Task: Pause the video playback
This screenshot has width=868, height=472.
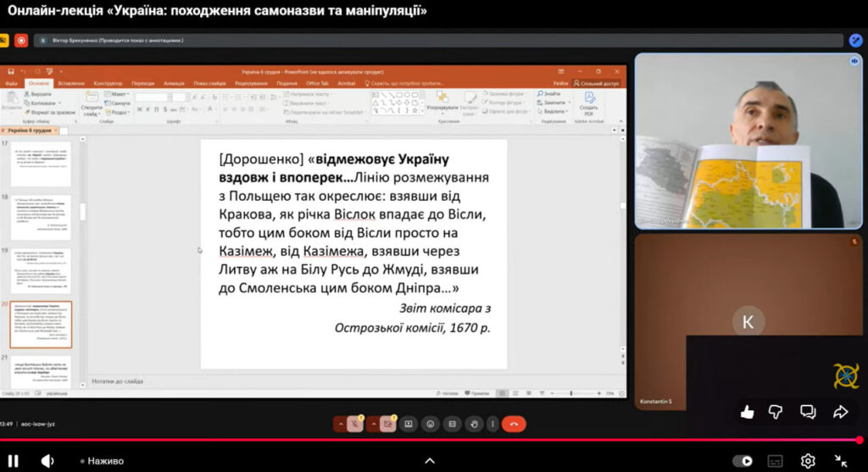Action: [14, 461]
